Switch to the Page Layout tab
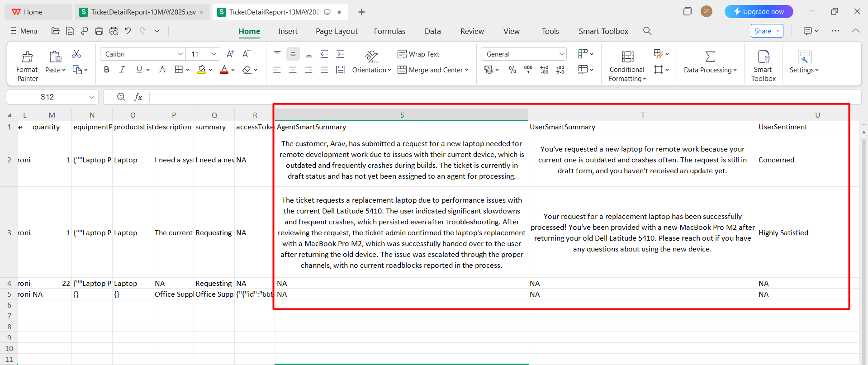868x365 pixels. (x=337, y=31)
